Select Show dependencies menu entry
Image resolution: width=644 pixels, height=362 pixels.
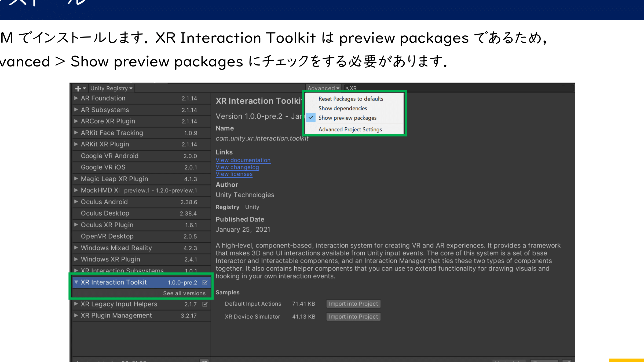343,108
